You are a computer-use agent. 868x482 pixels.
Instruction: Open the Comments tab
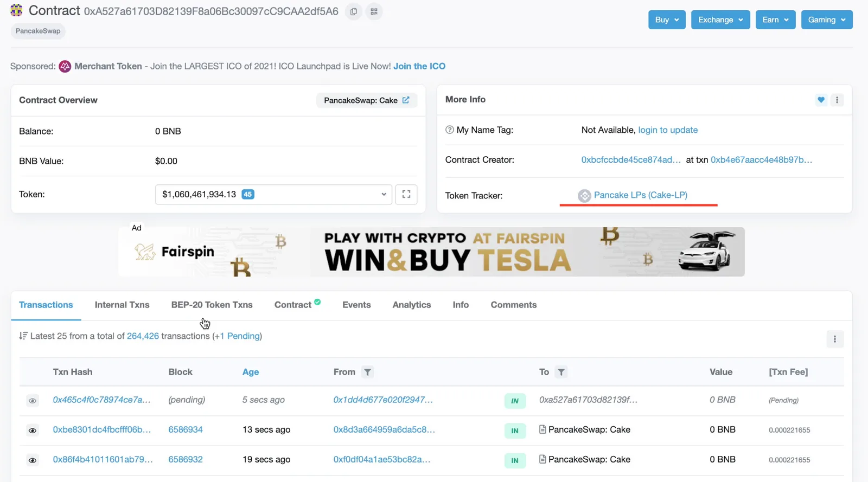click(x=514, y=305)
